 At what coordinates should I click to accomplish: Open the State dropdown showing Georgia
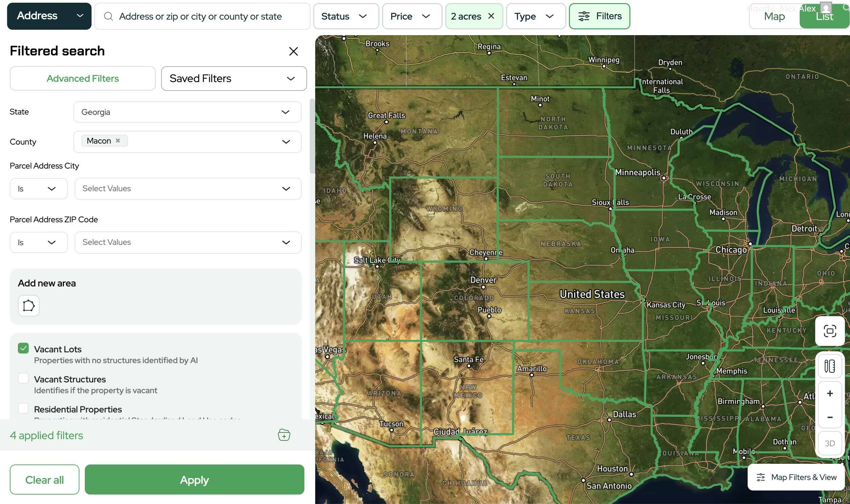[x=187, y=112]
